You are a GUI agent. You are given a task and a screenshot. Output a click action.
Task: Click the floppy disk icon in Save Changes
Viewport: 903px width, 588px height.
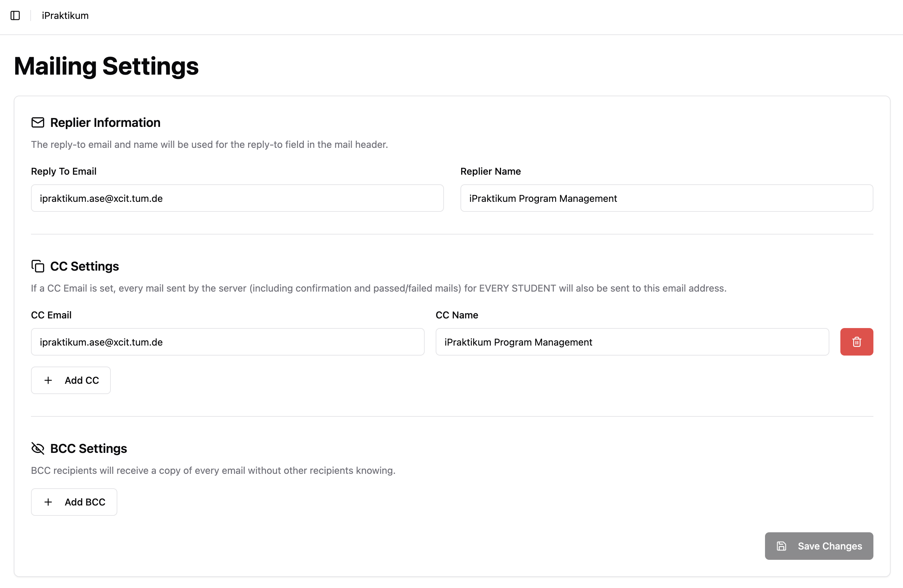781,546
